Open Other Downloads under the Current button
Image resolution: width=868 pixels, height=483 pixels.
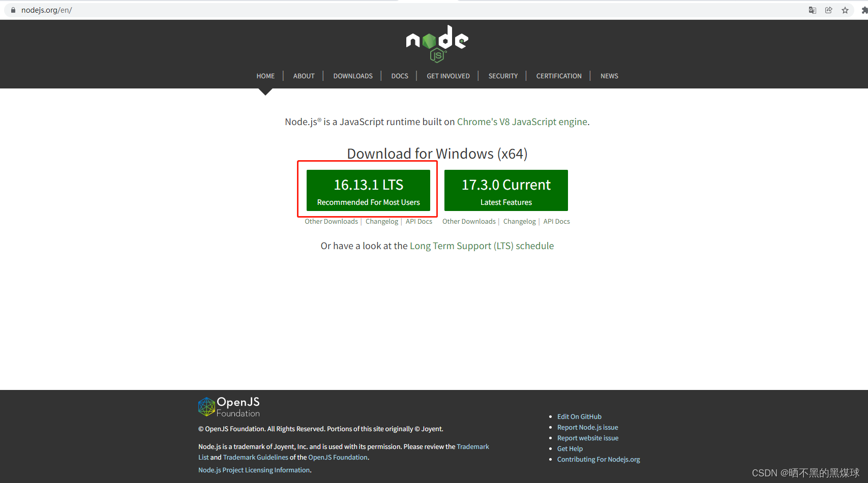469,221
